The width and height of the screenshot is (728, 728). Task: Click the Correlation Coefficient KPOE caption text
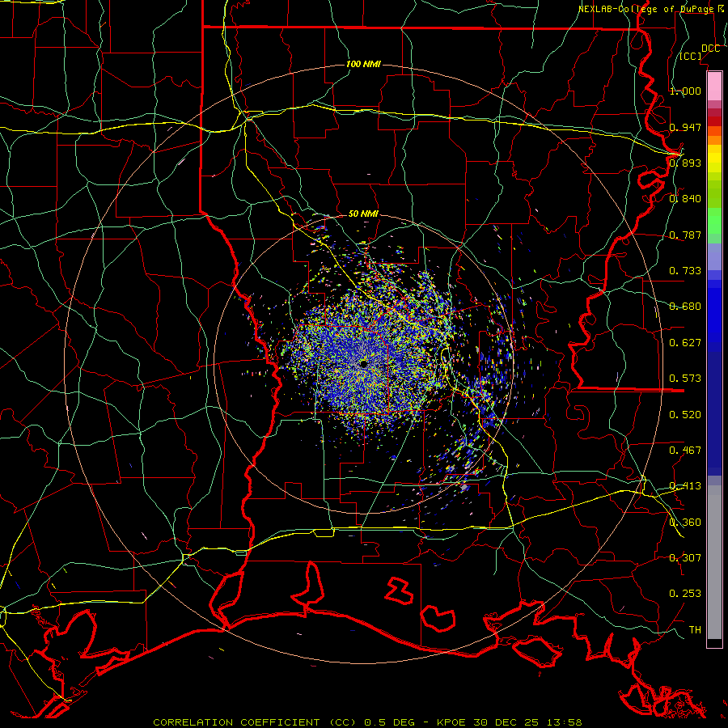coord(367,722)
